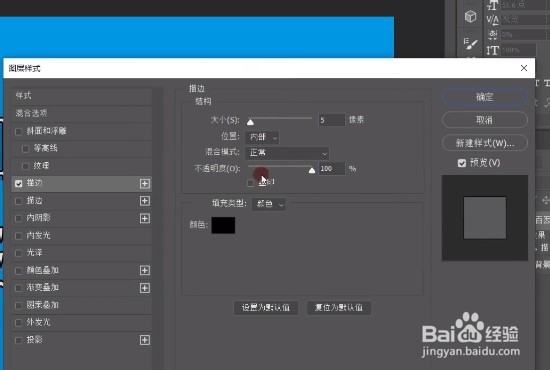Click plus icon on the unchecked 描边 row

[145, 201]
